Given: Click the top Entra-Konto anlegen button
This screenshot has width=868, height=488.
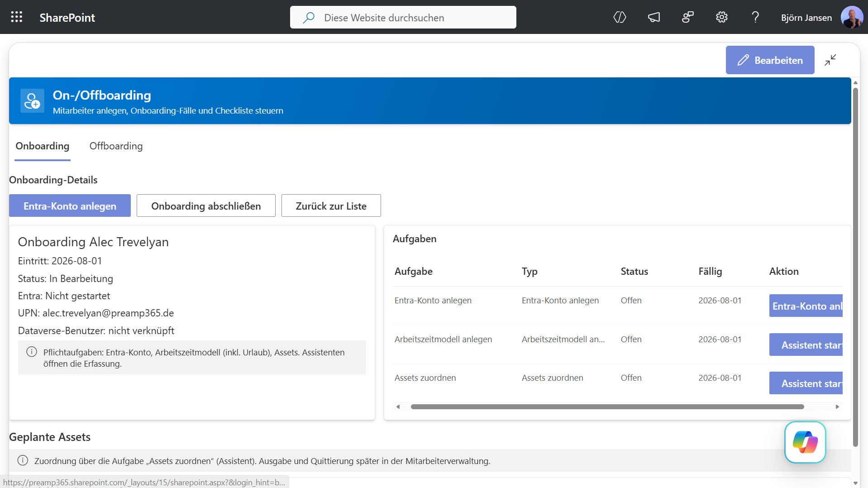Looking at the screenshot, I should pyautogui.click(x=70, y=206).
